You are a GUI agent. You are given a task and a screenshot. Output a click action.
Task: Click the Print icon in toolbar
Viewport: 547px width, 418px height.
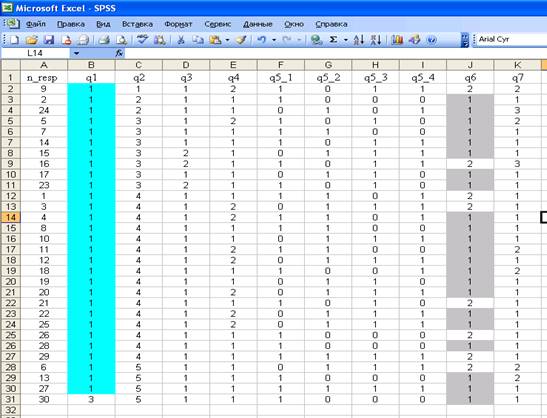point(104,40)
